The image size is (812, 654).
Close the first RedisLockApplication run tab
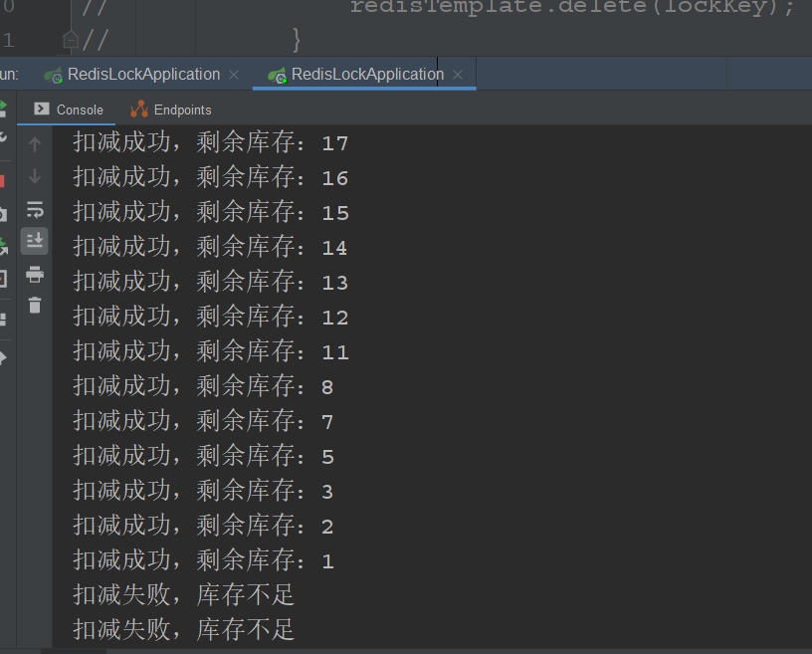point(234,75)
